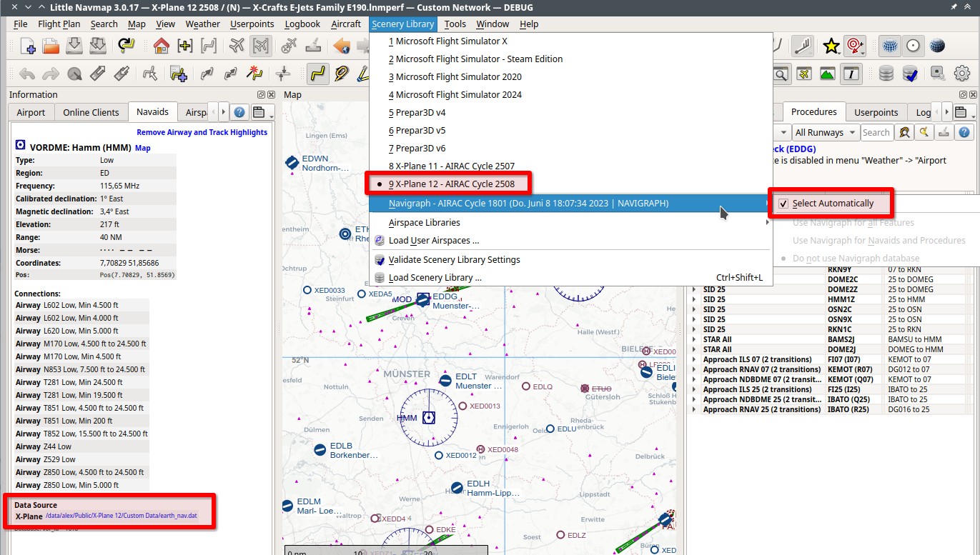
Task: Go to home view with the house icon
Action: tap(162, 46)
